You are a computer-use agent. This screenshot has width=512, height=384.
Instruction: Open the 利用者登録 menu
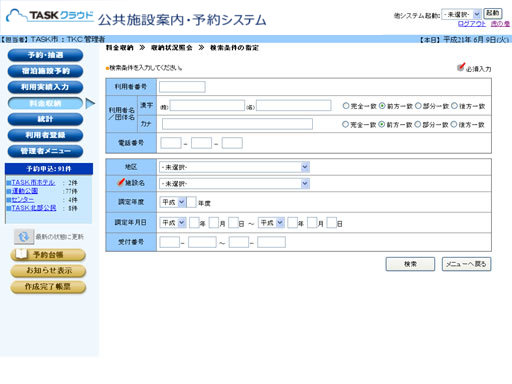45,135
